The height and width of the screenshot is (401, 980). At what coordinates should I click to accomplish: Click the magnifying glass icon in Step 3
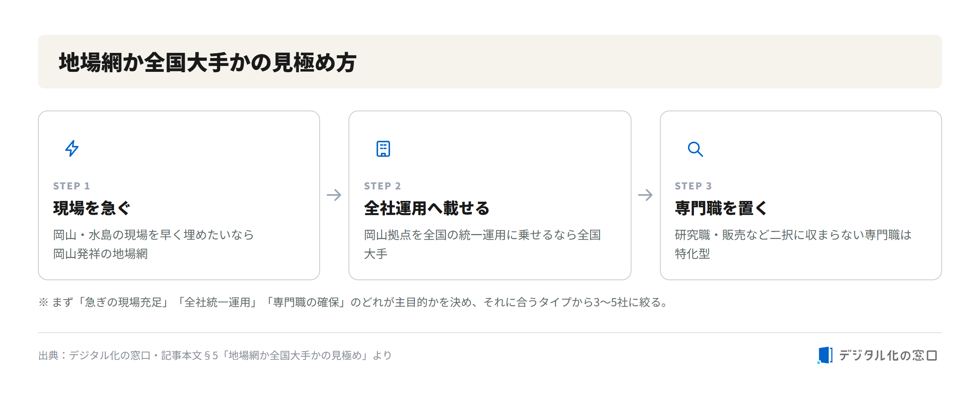coord(695,149)
